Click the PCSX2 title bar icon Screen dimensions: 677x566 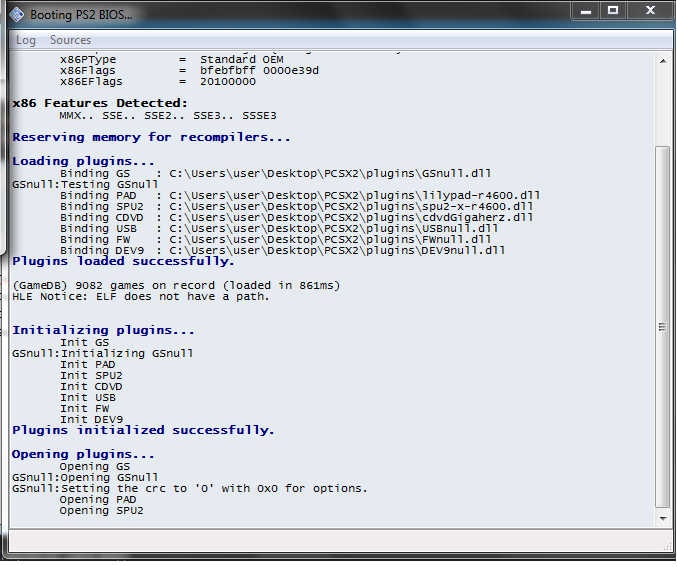[x=17, y=15]
